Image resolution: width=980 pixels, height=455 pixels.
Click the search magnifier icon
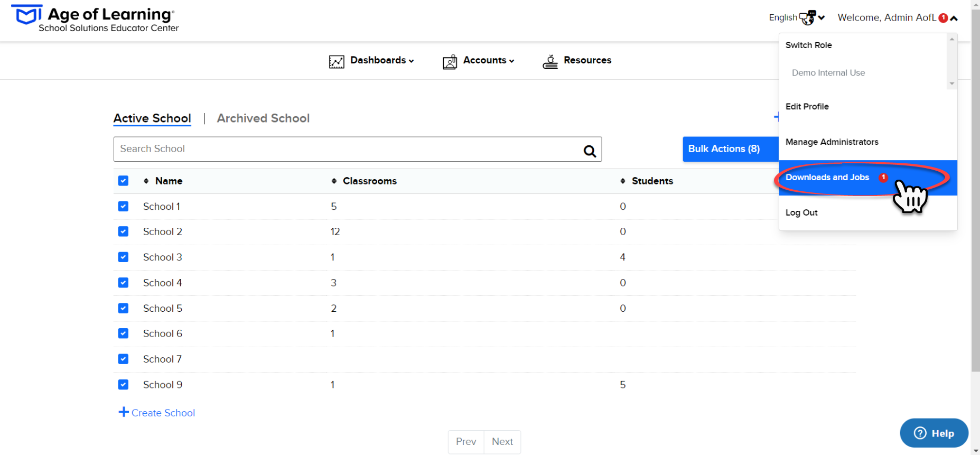tap(590, 151)
